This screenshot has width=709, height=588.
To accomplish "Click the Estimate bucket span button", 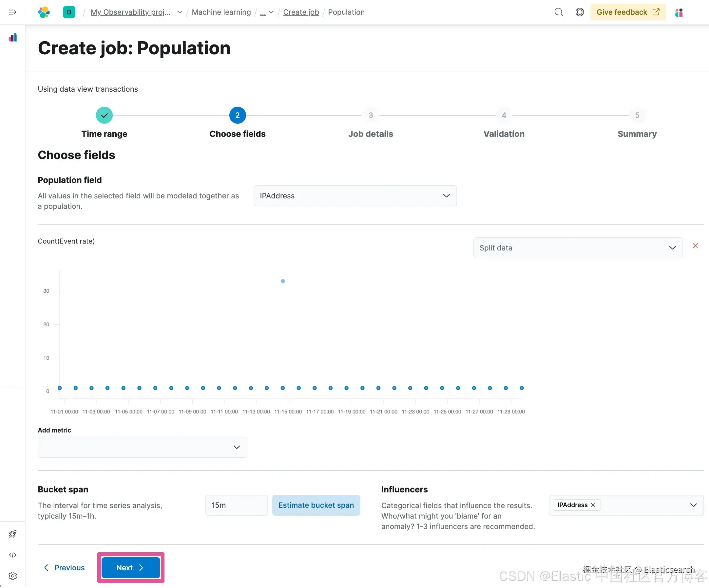I will coord(316,506).
